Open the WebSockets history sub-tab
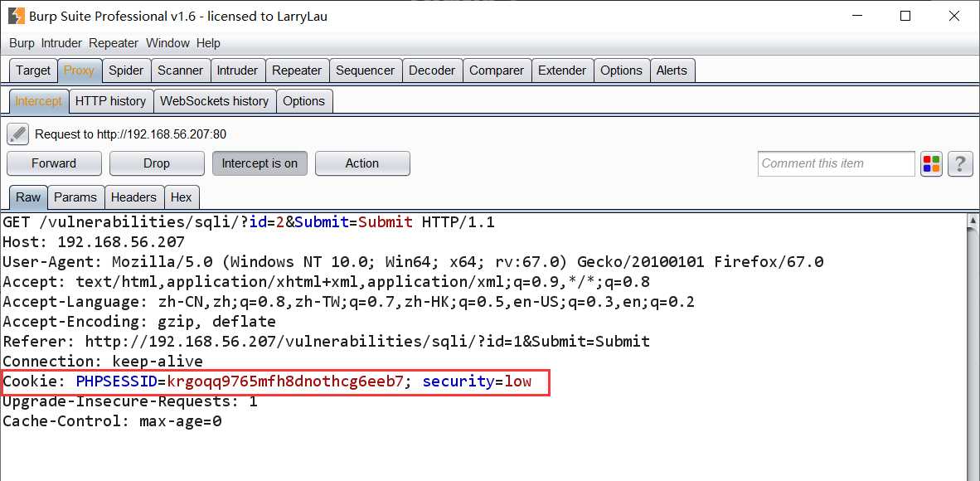The image size is (980, 481). pos(215,101)
